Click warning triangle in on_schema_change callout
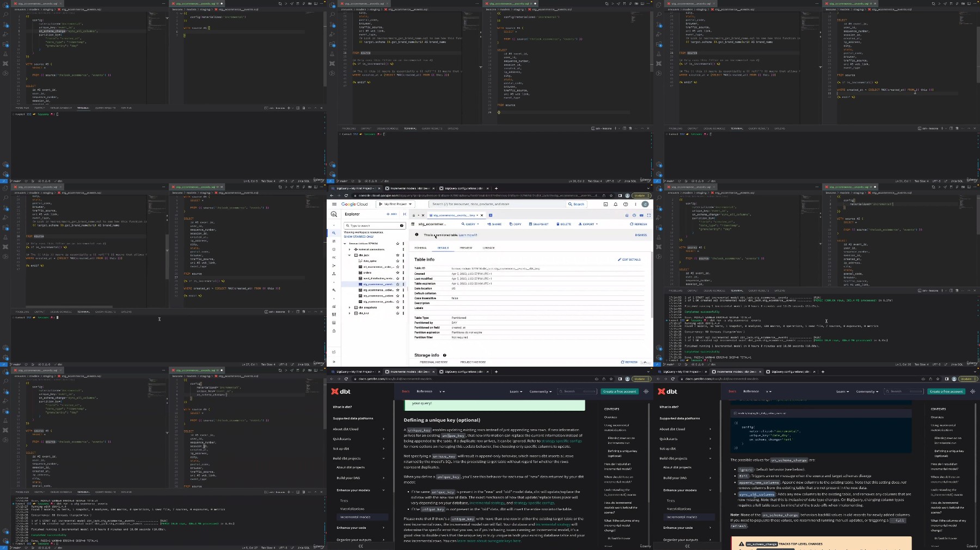Viewport: 980px width, 550px height. [x=741, y=544]
